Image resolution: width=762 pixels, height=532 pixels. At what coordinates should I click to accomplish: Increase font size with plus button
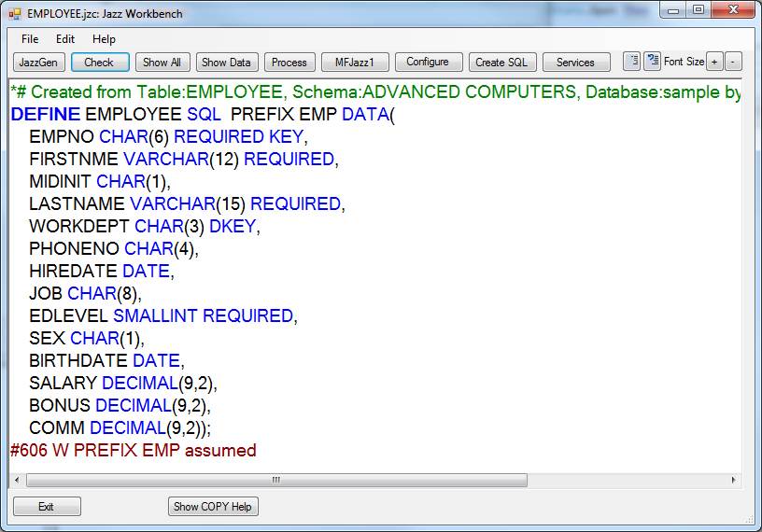714,63
